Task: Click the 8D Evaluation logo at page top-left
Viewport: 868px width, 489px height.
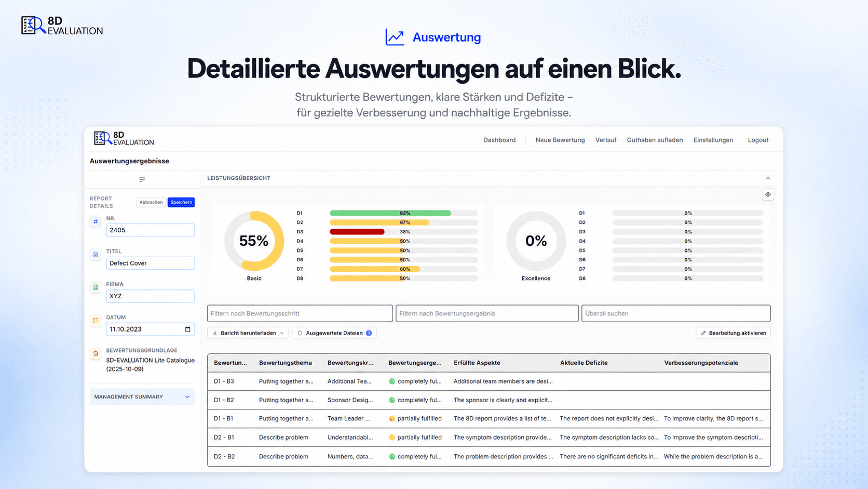Action: click(62, 25)
